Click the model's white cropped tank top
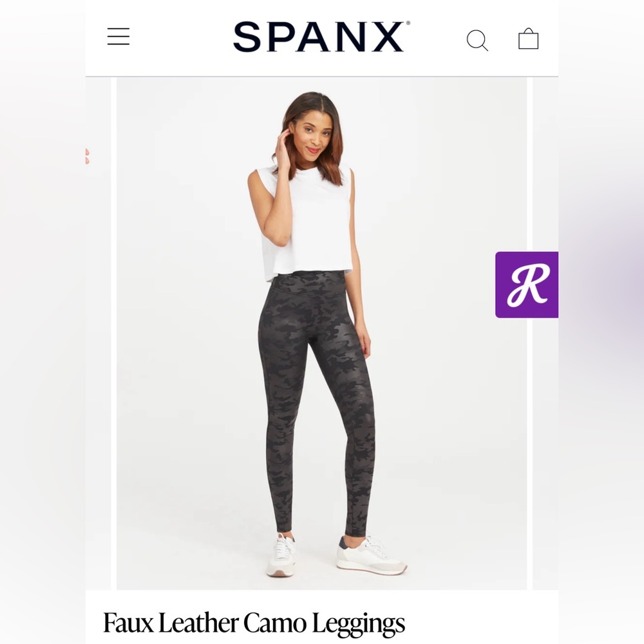Image resolution: width=644 pixels, height=644 pixels. [x=307, y=222]
